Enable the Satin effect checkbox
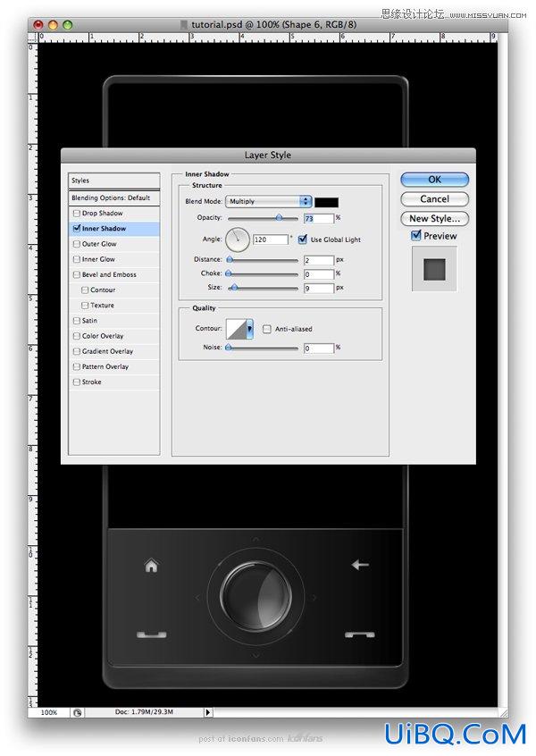This screenshot has height=756, width=536. (x=77, y=321)
